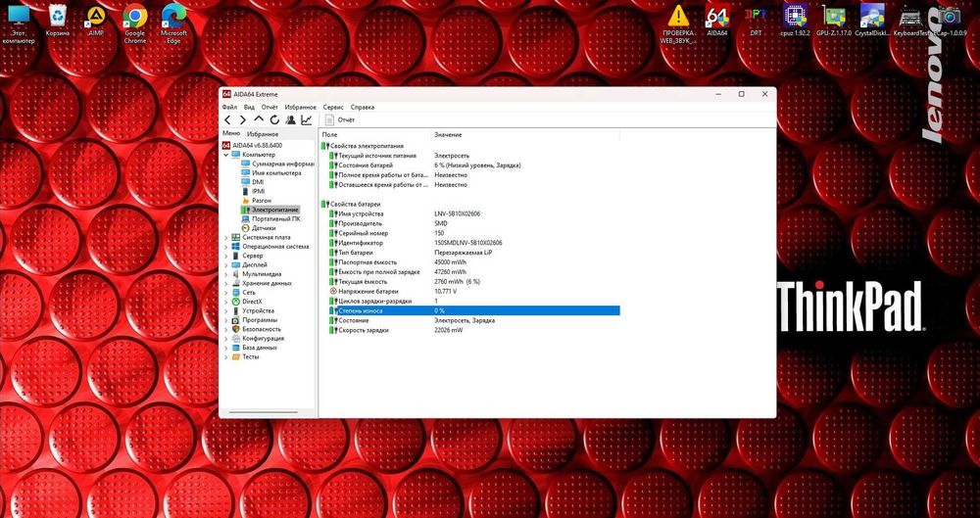Expand the Хранение данных node
Image resolution: width=980 pixels, height=518 pixels.
pos(226,283)
